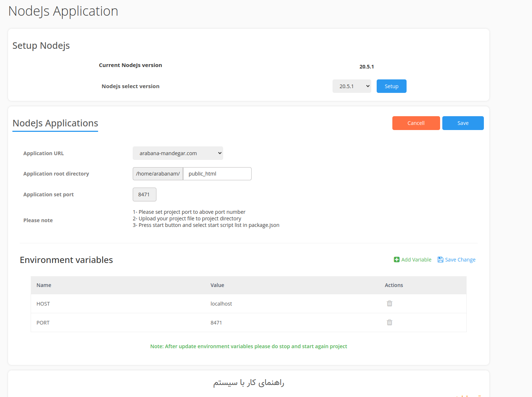Select the HOST name cell
Viewport: 532px width, 397px height.
[43, 304]
